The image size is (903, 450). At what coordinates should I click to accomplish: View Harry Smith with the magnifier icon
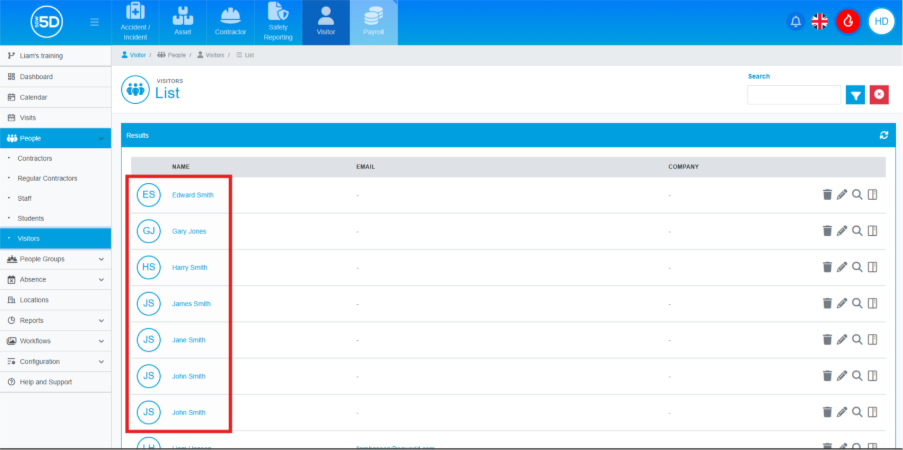[857, 267]
